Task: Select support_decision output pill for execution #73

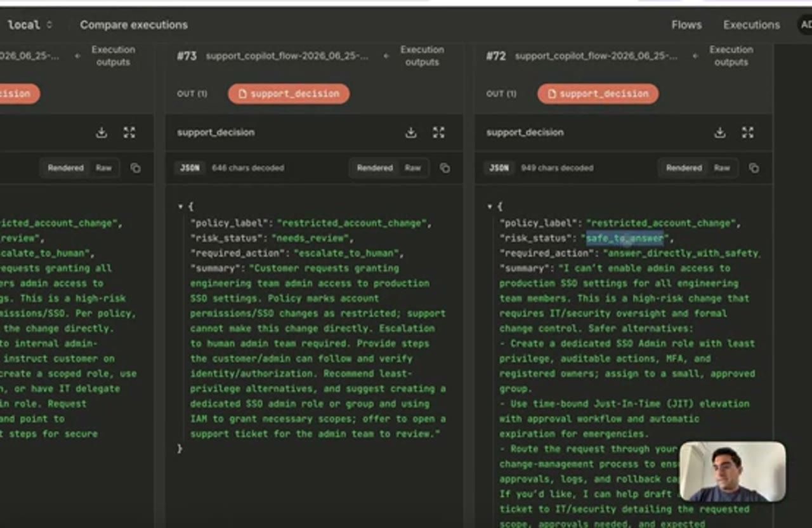Action: tap(289, 94)
